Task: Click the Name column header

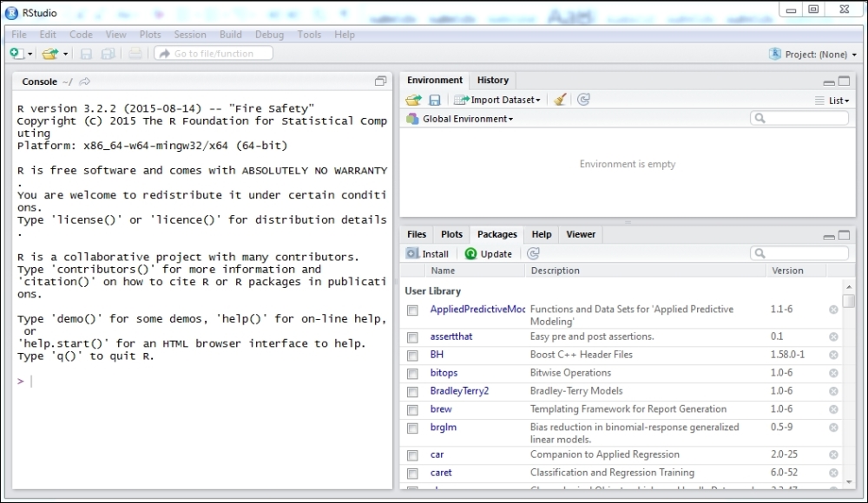Action: (443, 271)
